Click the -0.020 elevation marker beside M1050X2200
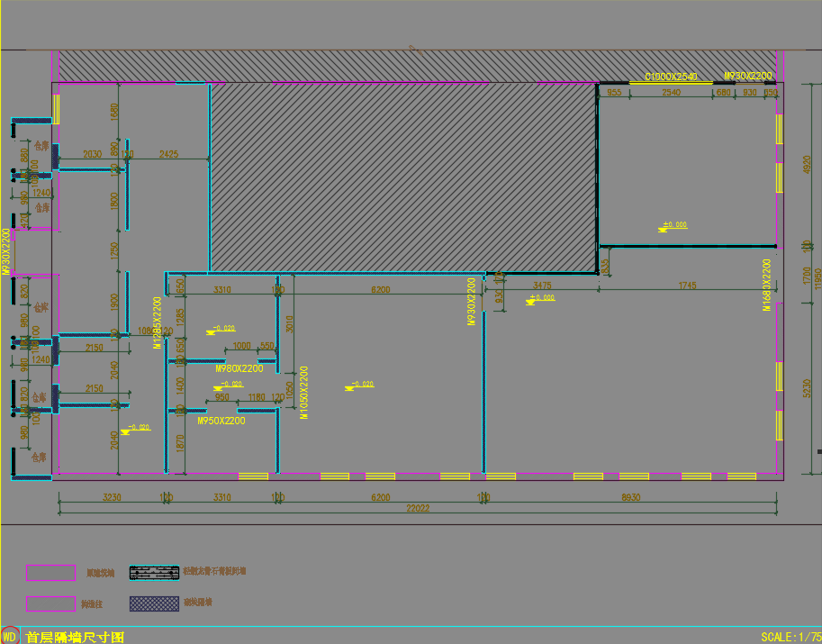Screen dimensions: 822x644 pos(358,385)
